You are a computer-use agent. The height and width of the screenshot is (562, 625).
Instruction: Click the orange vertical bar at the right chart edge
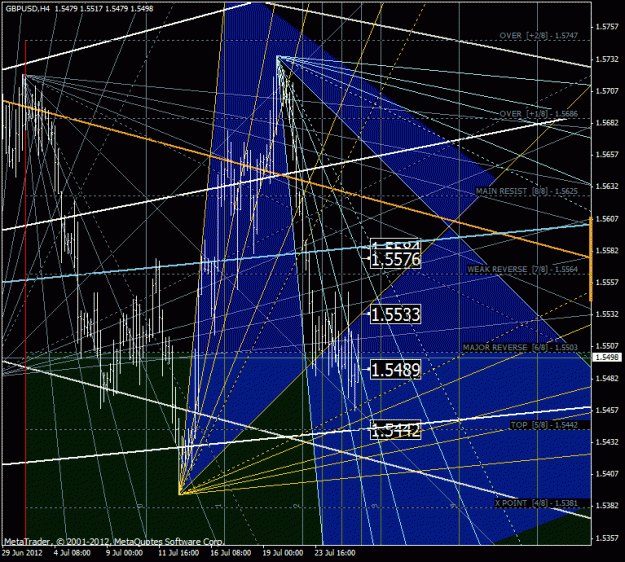click(590, 259)
